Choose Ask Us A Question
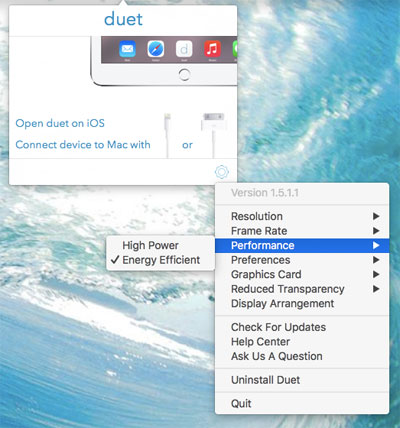The width and height of the screenshot is (400, 428). [302, 356]
